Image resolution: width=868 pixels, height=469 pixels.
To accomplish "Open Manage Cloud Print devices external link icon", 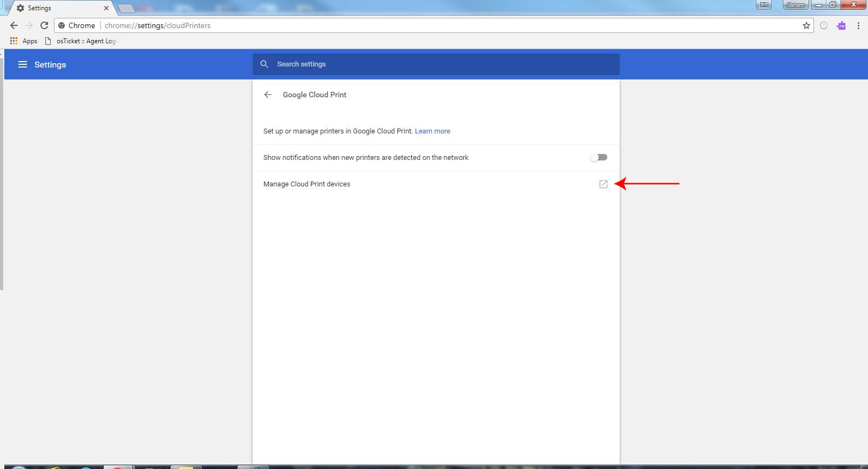I will (603, 184).
